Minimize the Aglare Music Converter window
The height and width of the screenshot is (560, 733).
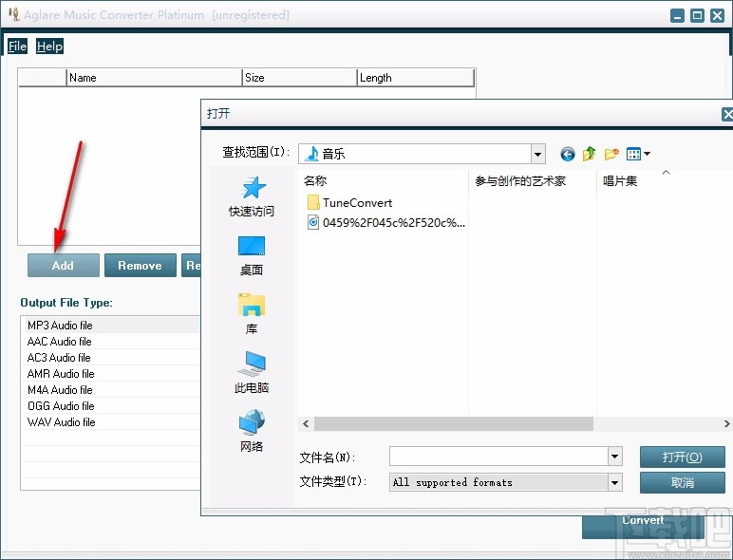pos(677,15)
